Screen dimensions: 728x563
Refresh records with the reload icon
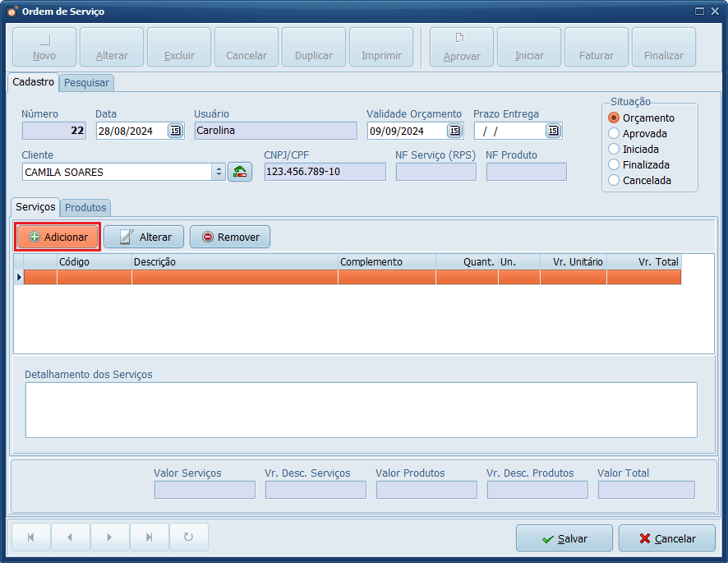188,538
